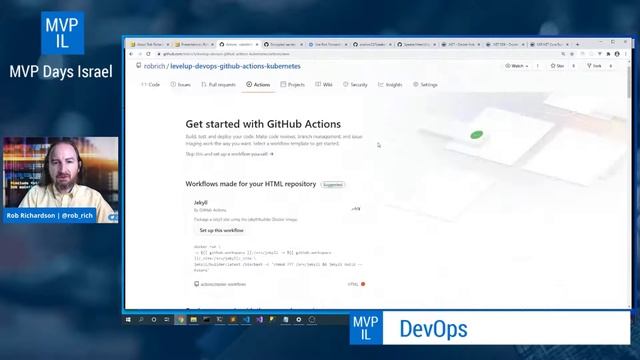Screen dimensions: 640x360
Task: Click the Jekyll logo icon on card
Action: 356,209
